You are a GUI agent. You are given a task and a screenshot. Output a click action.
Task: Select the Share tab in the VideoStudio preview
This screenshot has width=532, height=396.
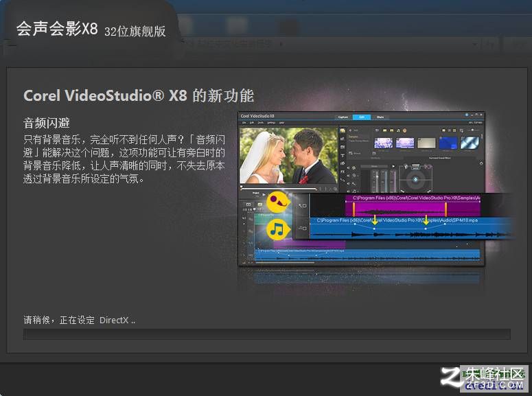(x=380, y=117)
